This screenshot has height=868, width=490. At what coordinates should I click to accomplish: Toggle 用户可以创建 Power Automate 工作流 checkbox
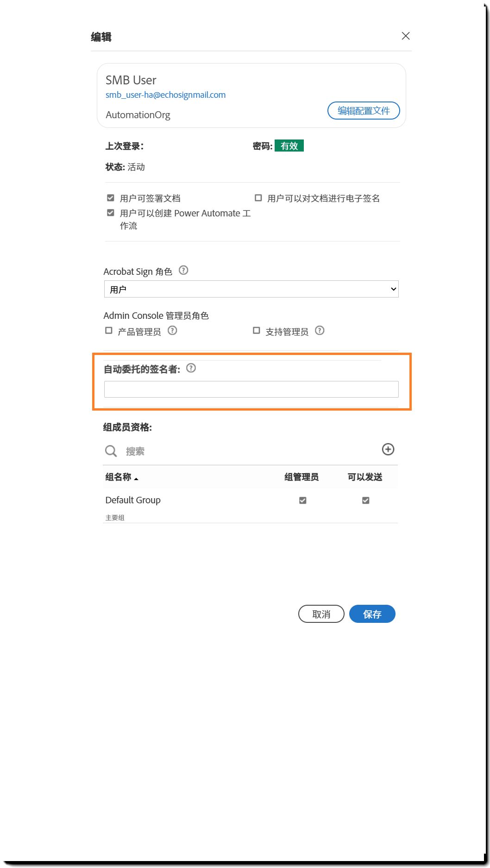point(110,213)
